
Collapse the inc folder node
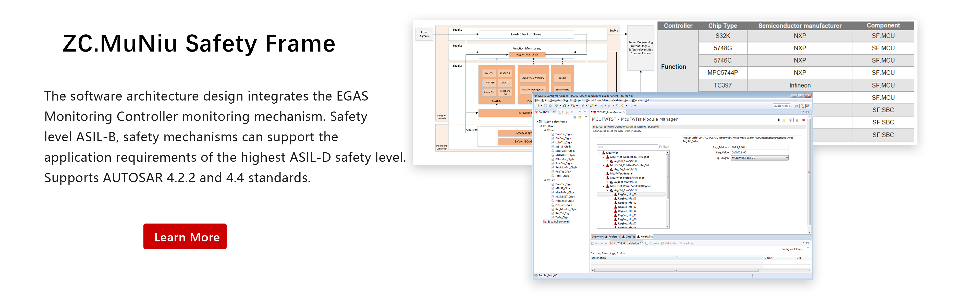click(545, 130)
